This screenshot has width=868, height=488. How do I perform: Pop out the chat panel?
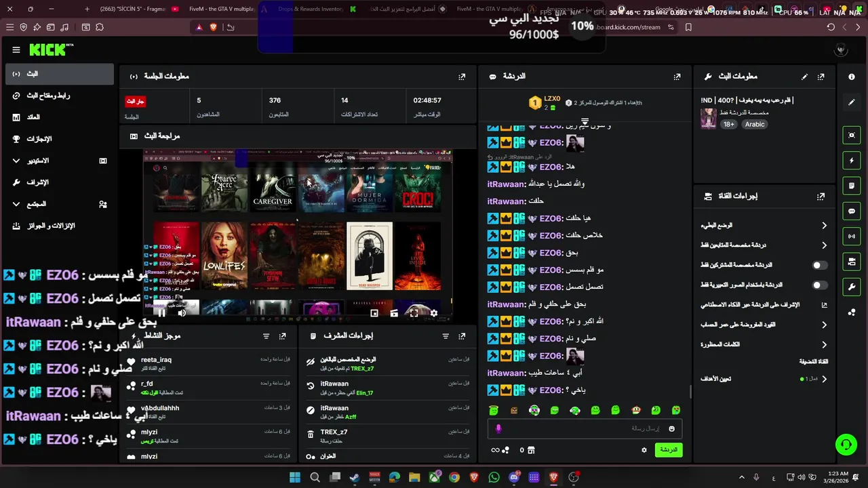tap(677, 77)
